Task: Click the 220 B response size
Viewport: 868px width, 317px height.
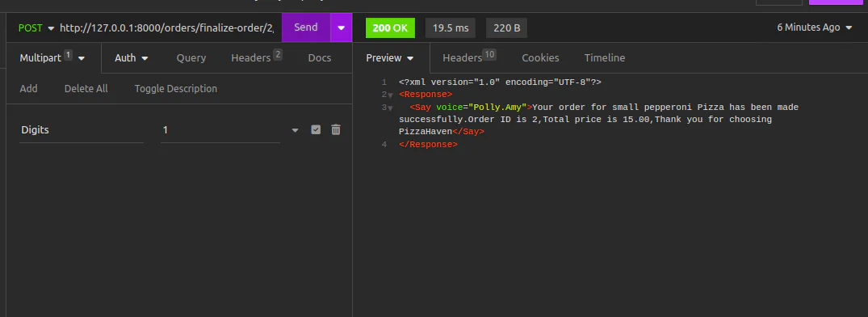Action: click(x=506, y=27)
